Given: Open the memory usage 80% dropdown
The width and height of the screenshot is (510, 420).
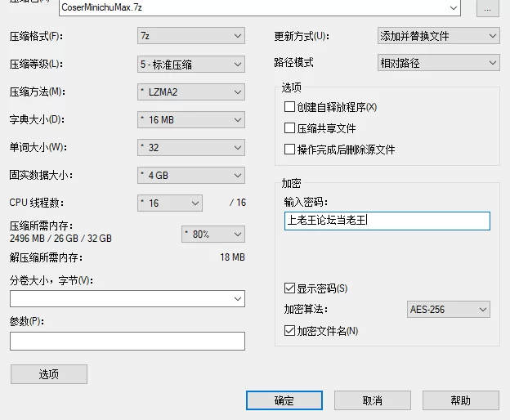Looking at the screenshot, I should pos(213,234).
